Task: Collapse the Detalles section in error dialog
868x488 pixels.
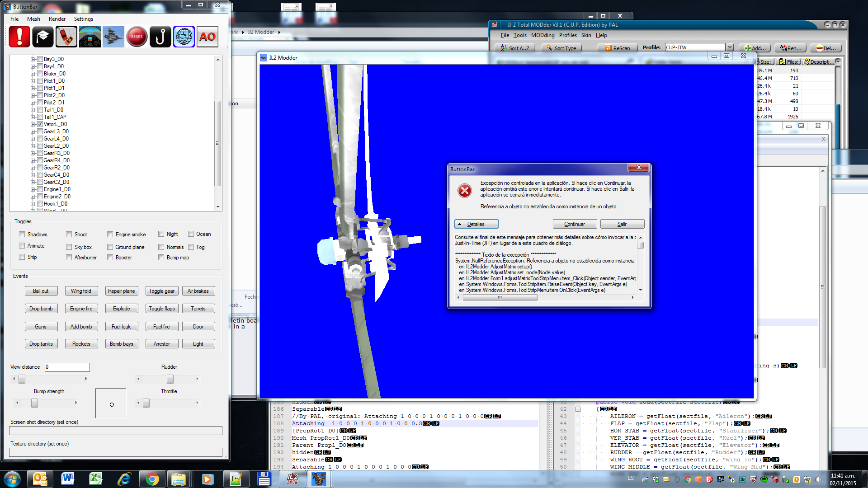Action: click(x=476, y=224)
